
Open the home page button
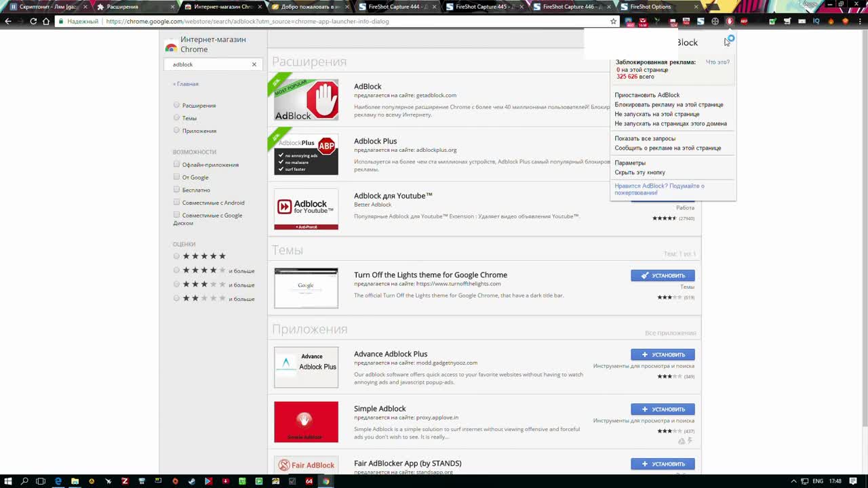pos(46,21)
